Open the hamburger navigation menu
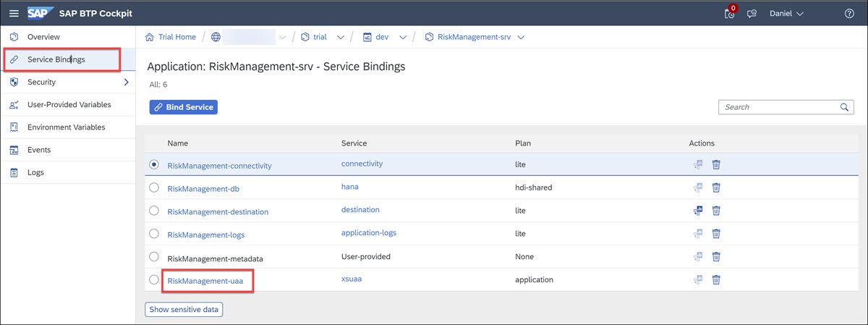The width and height of the screenshot is (868, 325). [14, 13]
